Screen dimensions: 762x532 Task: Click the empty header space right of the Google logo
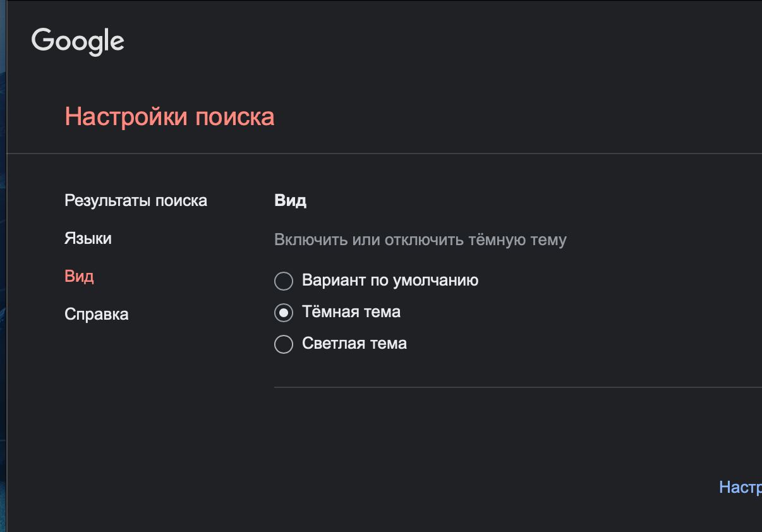[x=442, y=41]
